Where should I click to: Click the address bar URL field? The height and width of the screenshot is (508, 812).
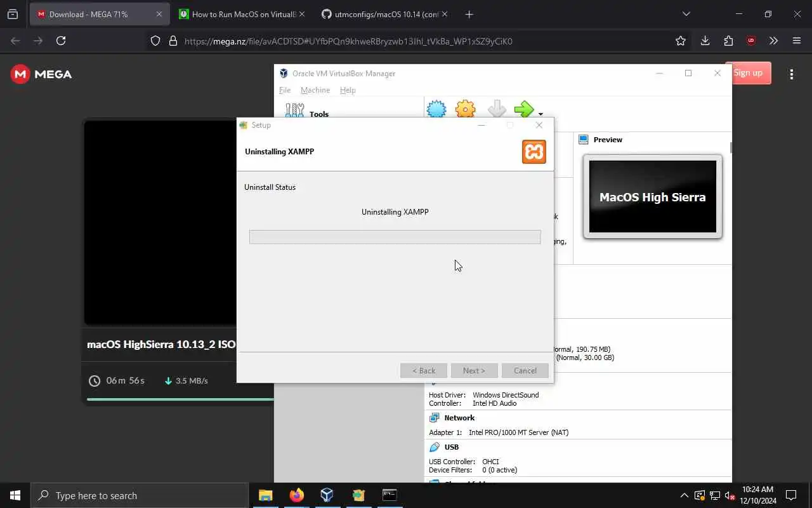[419, 41]
